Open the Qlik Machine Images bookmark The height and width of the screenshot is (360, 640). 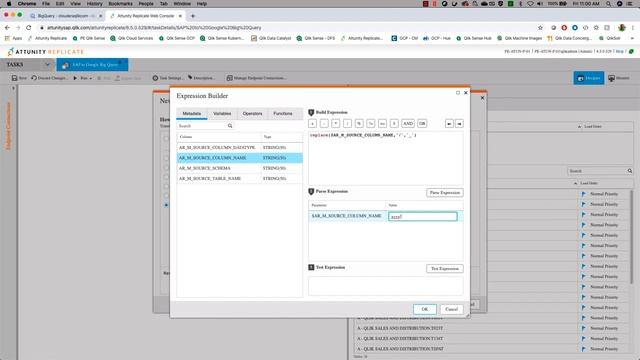pos(520,38)
